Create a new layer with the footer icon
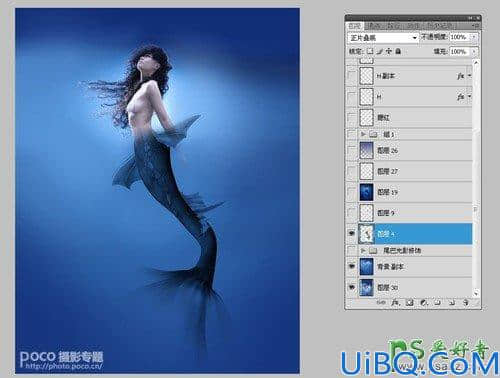This screenshot has height=378, width=500. click(452, 303)
